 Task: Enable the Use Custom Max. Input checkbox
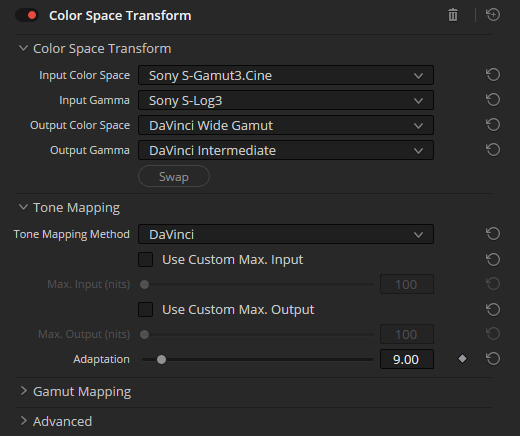[x=146, y=260]
